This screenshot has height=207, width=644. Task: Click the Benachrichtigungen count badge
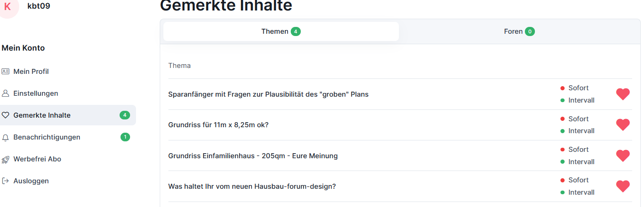[125, 137]
